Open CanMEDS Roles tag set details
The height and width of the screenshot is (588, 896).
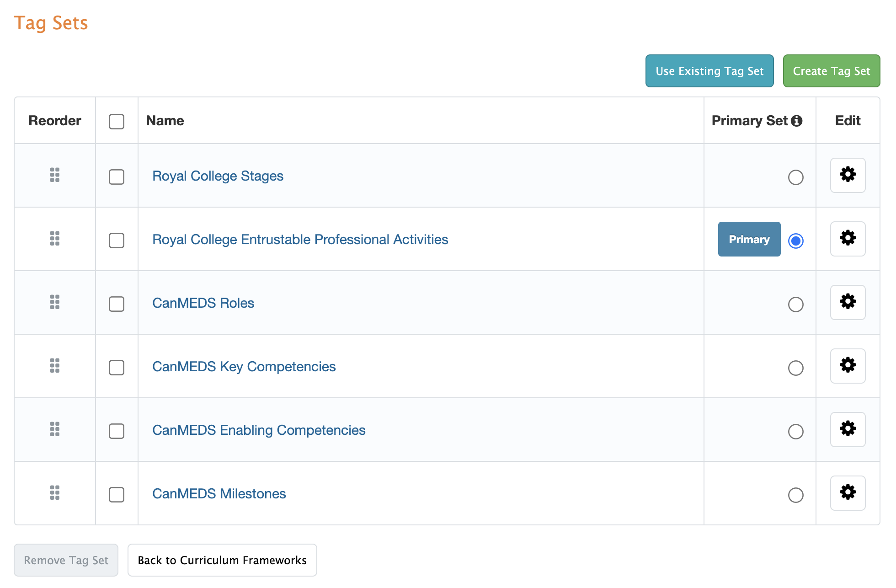[x=203, y=303]
